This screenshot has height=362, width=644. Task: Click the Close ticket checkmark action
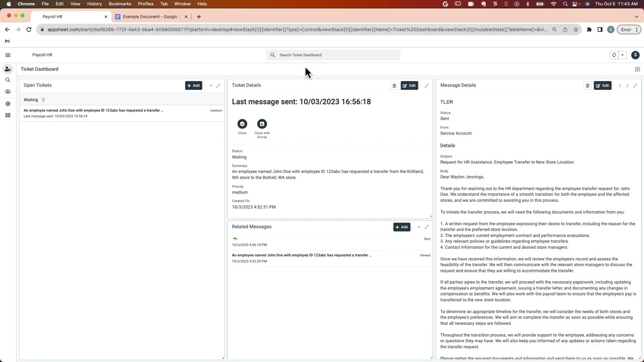pos(242,124)
